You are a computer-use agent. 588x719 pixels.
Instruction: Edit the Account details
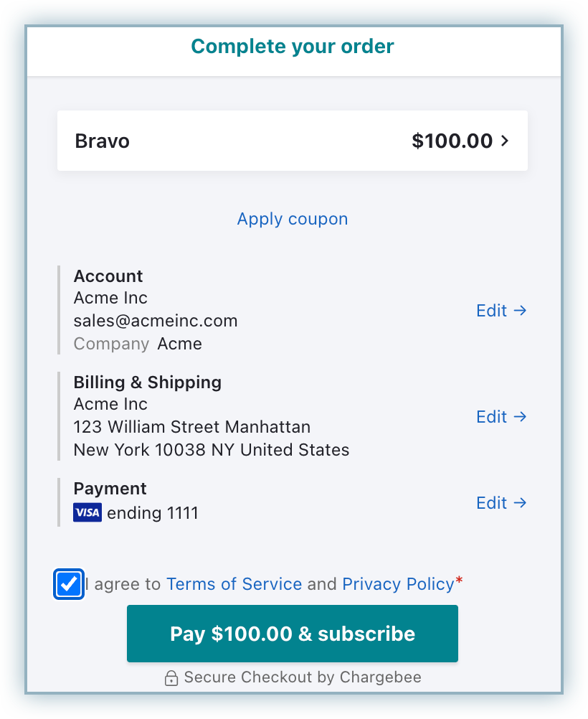click(492, 311)
